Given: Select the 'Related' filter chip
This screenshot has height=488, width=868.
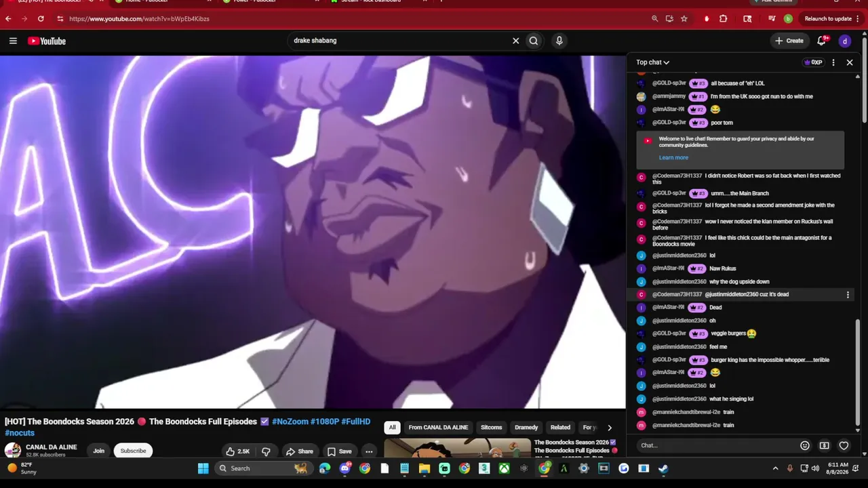Looking at the screenshot, I should coord(560,428).
